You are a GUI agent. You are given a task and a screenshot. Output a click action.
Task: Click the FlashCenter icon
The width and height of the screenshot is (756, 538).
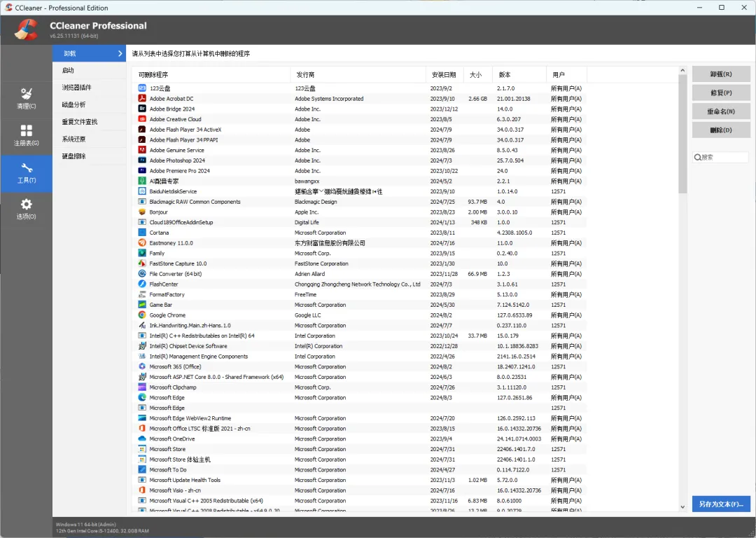[x=141, y=284]
